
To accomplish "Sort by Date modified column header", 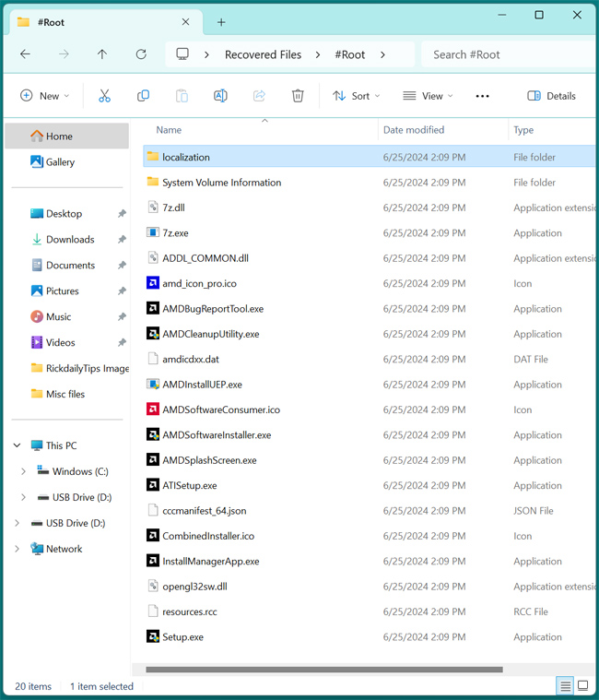I will (414, 130).
